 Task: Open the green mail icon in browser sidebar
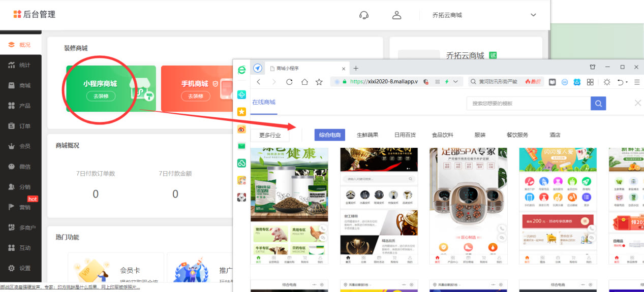coord(242,146)
